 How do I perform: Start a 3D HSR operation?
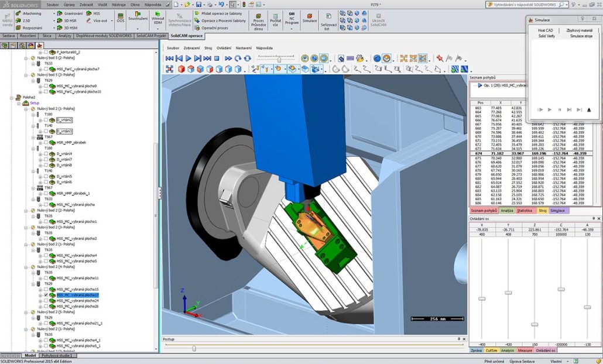click(x=67, y=20)
